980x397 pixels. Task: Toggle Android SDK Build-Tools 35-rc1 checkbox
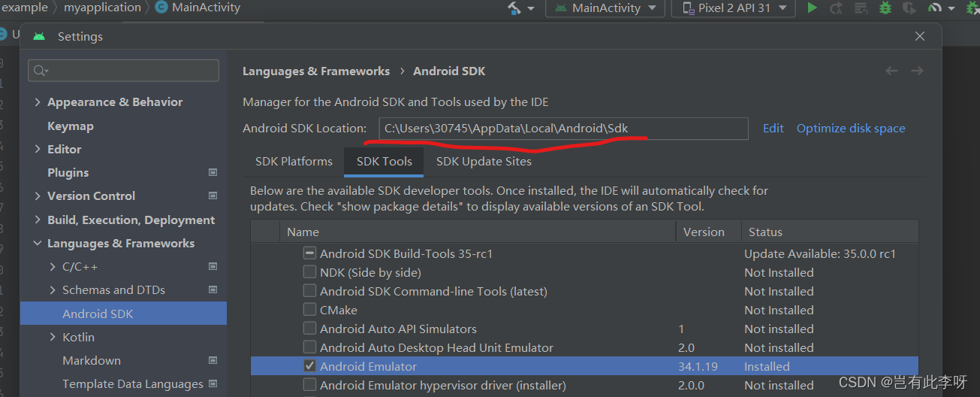[309, 253]
